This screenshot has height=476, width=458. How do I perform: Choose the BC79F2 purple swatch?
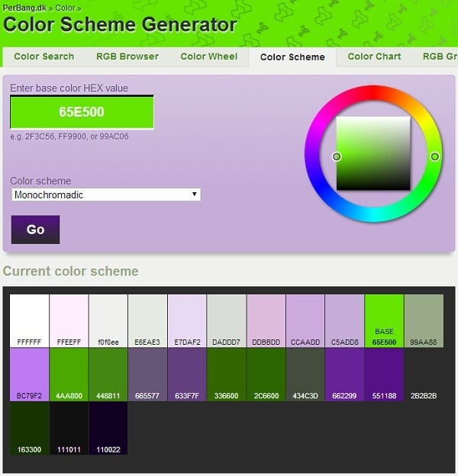tap(30, 375)
